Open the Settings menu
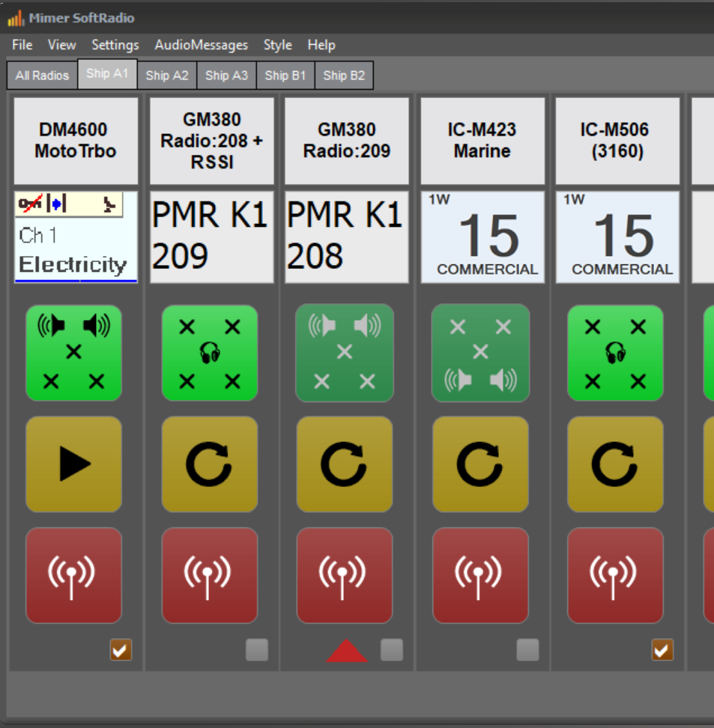The height and width of the screenshot is (728, 714). [x=115, y=45]
